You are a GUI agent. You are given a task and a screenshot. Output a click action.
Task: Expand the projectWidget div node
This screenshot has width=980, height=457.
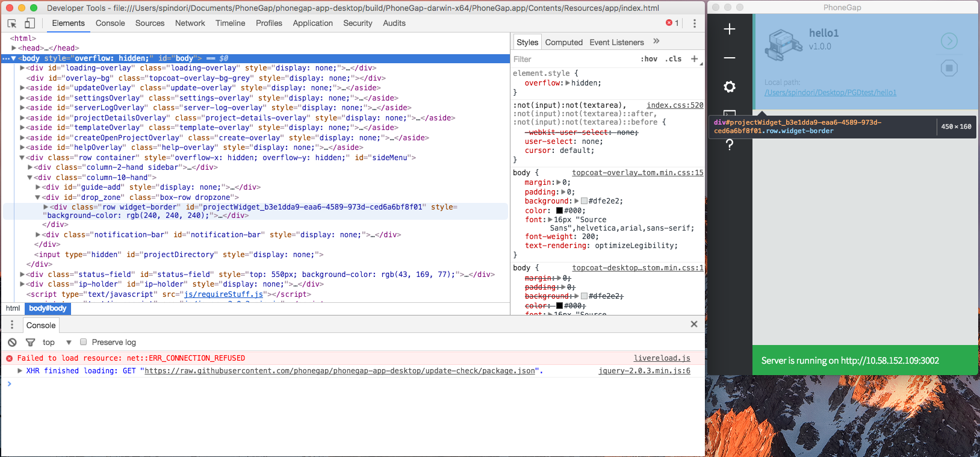46,207
